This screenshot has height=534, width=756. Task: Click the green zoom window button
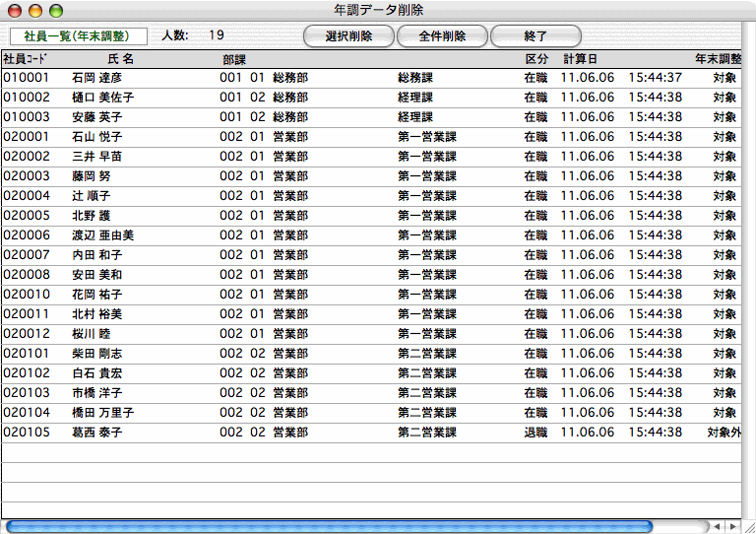coord(56,10)
